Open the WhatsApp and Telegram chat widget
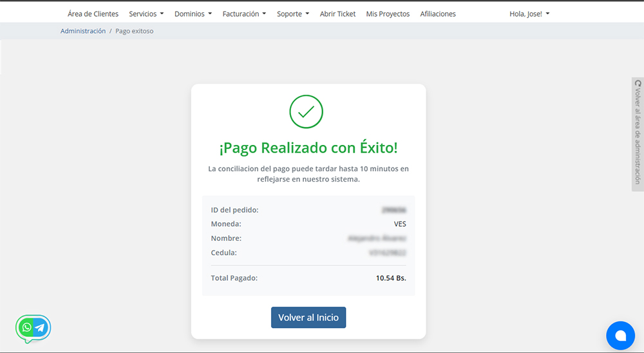The height and width of the screenshot is (353, 644). point(33,328)
